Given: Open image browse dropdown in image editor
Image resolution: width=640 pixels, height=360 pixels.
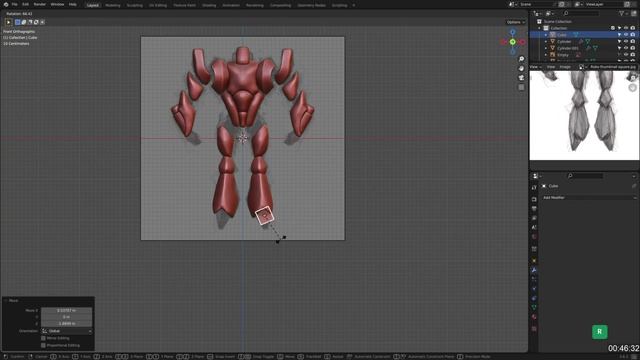Looking at the screenshot, I should pos(582,67).
